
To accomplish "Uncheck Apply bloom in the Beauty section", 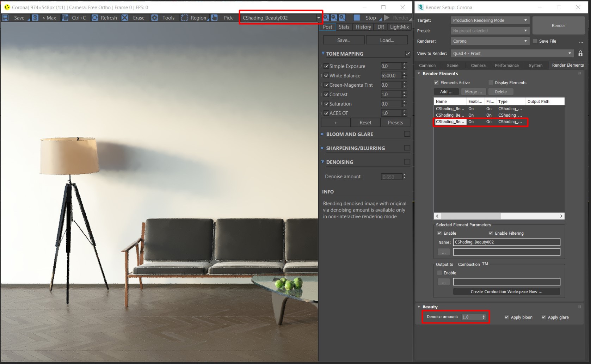I will point(507,317).
